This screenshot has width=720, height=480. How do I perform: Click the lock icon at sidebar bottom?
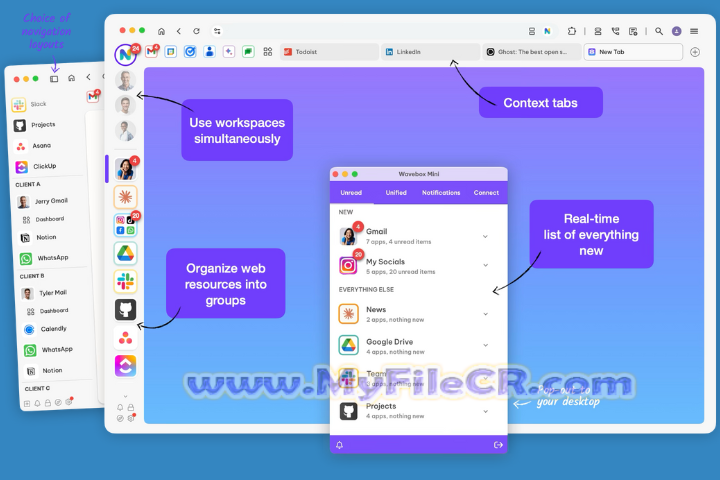tap(131, 407)
